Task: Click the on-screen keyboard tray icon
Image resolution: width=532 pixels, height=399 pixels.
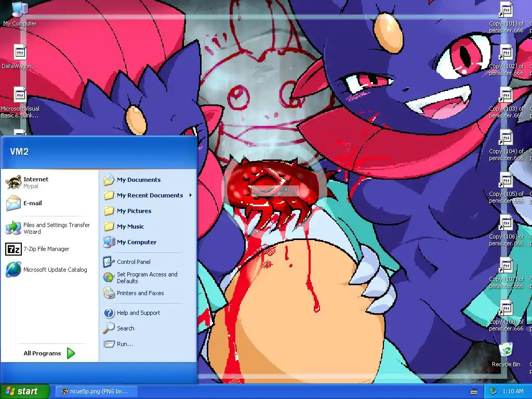Action: (x=474, y=392)
